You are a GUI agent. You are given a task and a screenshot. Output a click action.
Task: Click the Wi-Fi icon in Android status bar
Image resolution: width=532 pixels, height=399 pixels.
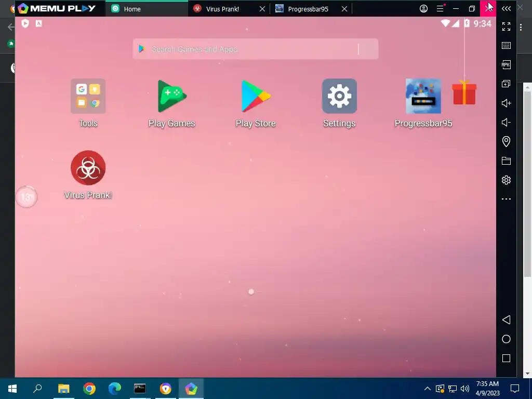[x=445, y=23]
